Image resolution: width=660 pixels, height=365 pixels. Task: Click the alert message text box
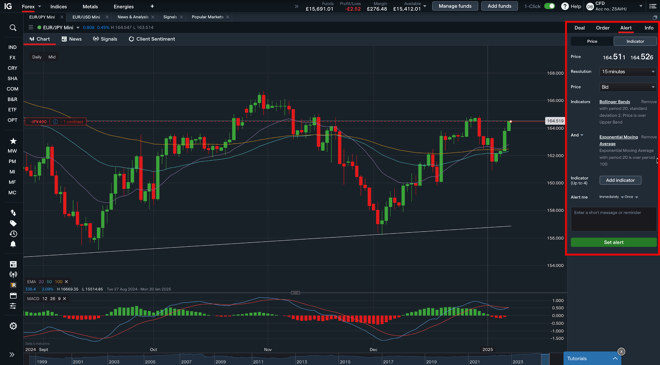[x=613, y=219]
